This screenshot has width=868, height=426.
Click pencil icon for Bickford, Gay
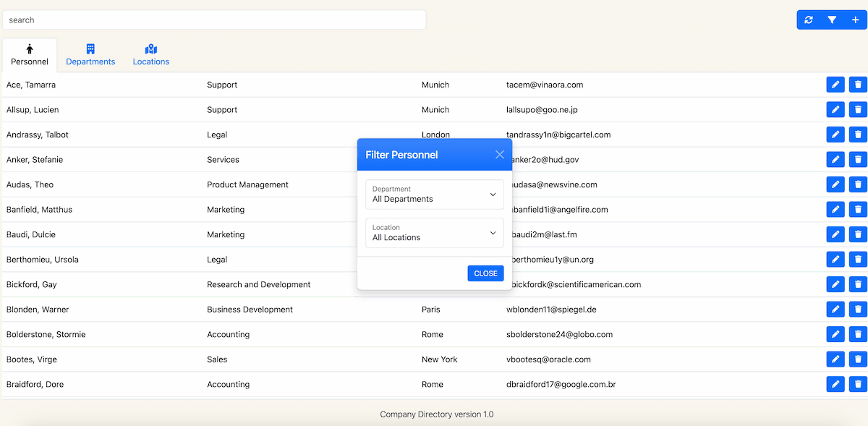tap(835, 285)
